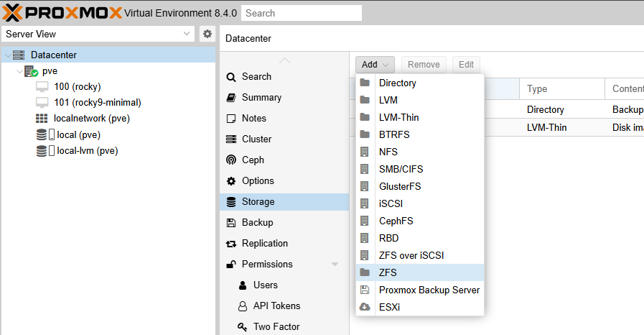Screen dimensions: 644x335
Task: Collapse the pve node expander
Action: click(x=19, y=71)
